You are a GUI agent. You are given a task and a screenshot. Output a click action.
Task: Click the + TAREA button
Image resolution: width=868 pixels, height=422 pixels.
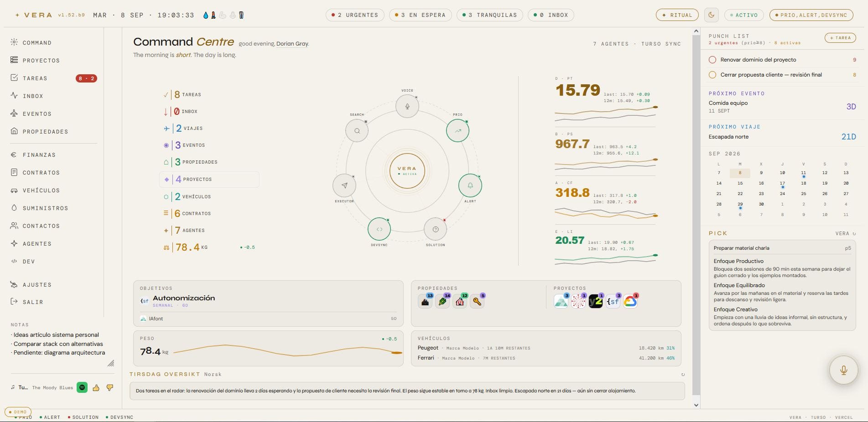840,38
